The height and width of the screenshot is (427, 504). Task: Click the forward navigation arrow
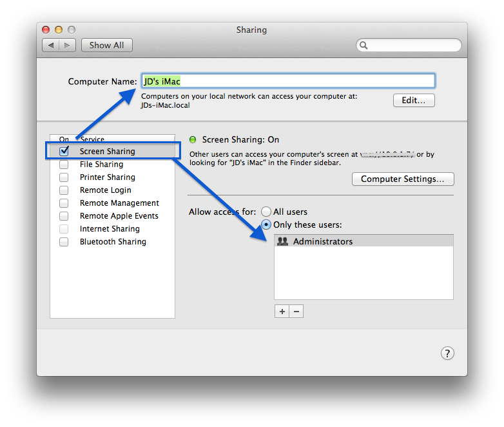[67, 45]
